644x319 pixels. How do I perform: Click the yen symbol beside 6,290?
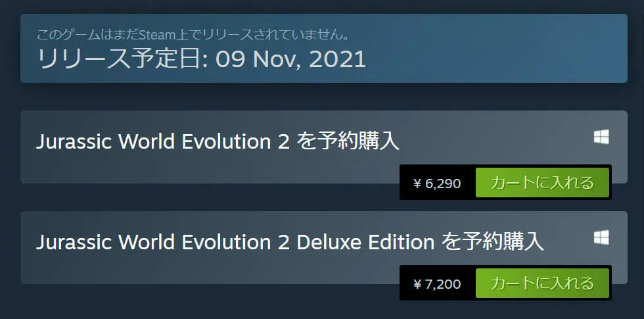(417, 184)
